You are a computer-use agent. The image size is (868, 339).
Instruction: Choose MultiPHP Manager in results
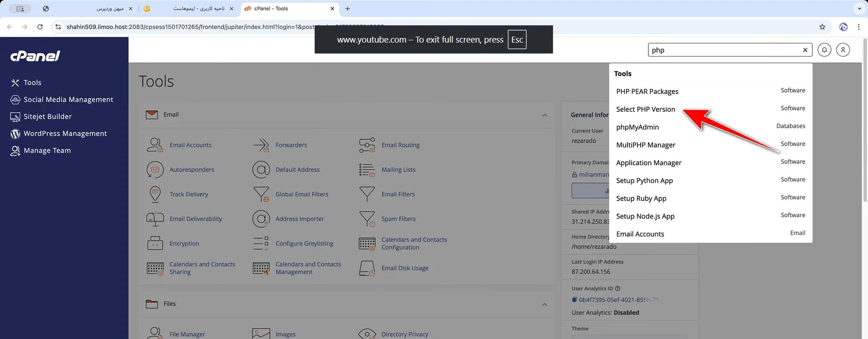coord(645,145)
